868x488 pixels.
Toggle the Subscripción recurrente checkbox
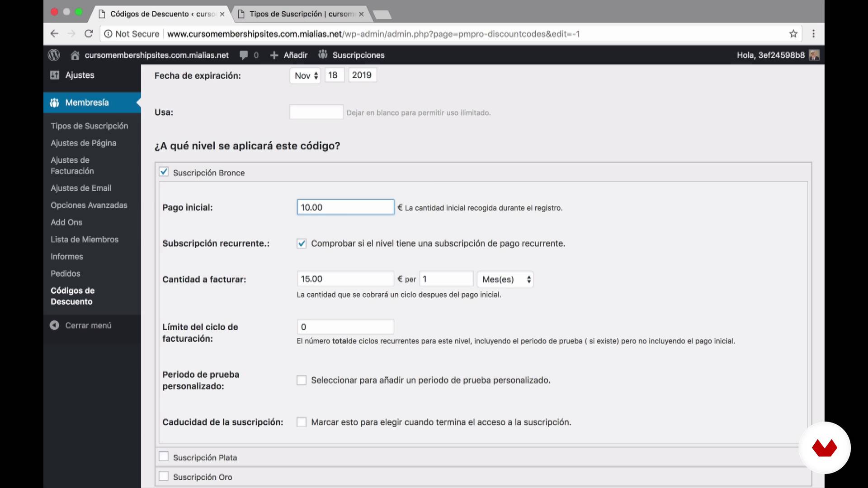(302, 244)
